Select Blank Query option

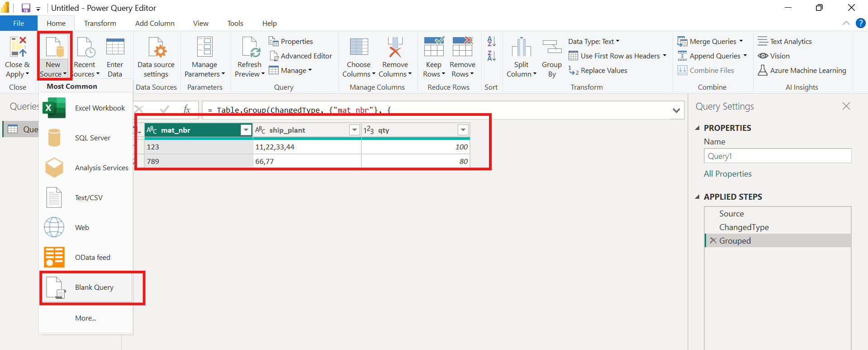86,288
